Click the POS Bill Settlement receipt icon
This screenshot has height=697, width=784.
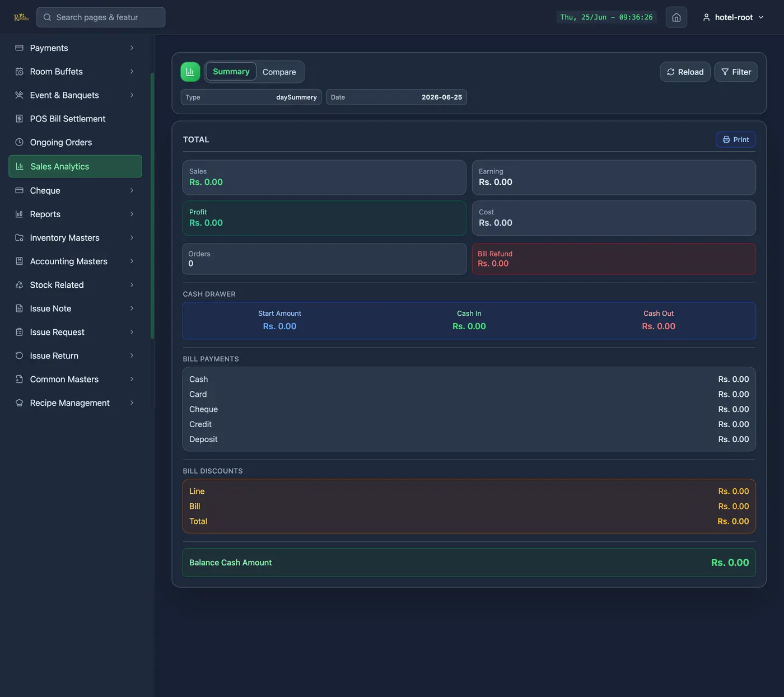(x=19, y=119)
